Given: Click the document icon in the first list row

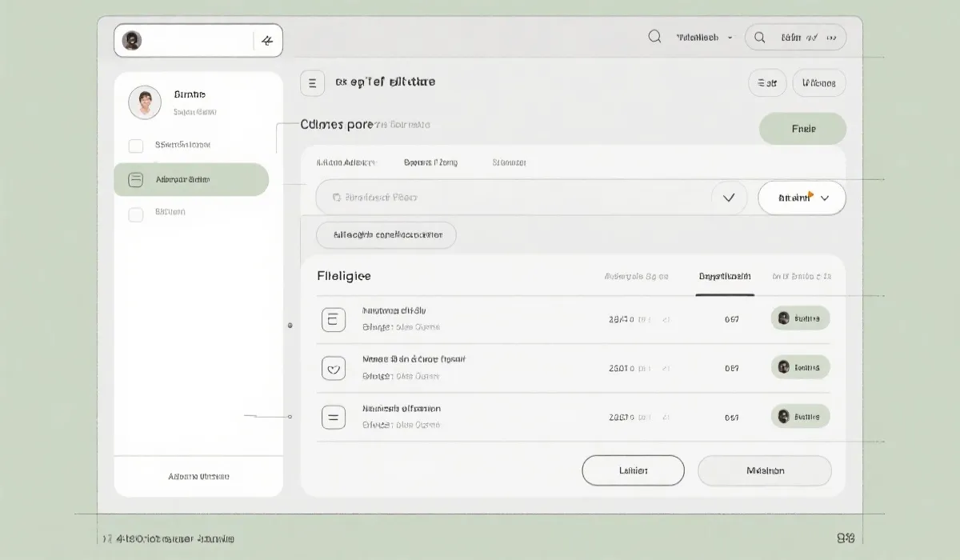Looking at the screenshot, I should click(x=333, y=319).
